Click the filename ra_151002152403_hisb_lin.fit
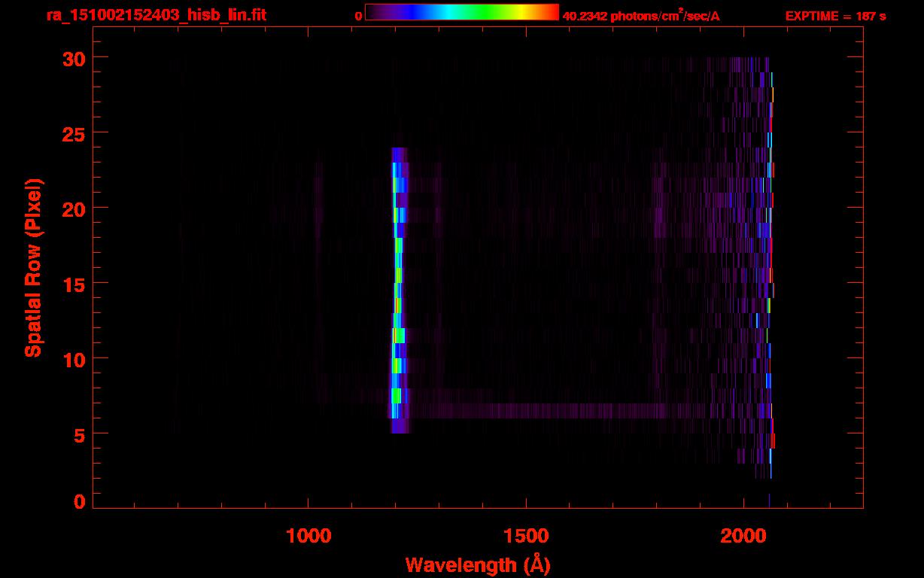The width and height of the screenshot is (924, 578). click(156, 15)
